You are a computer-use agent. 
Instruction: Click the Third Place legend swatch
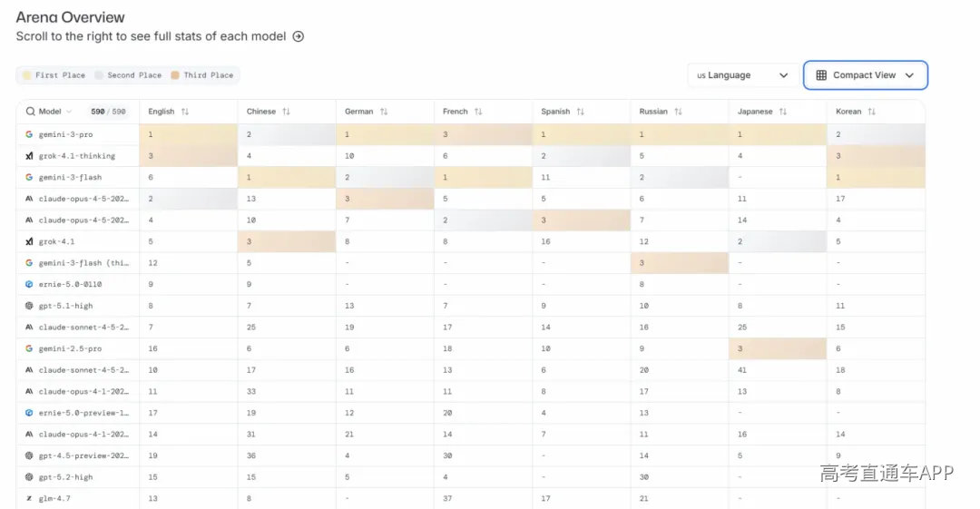(x=174, y=75)
